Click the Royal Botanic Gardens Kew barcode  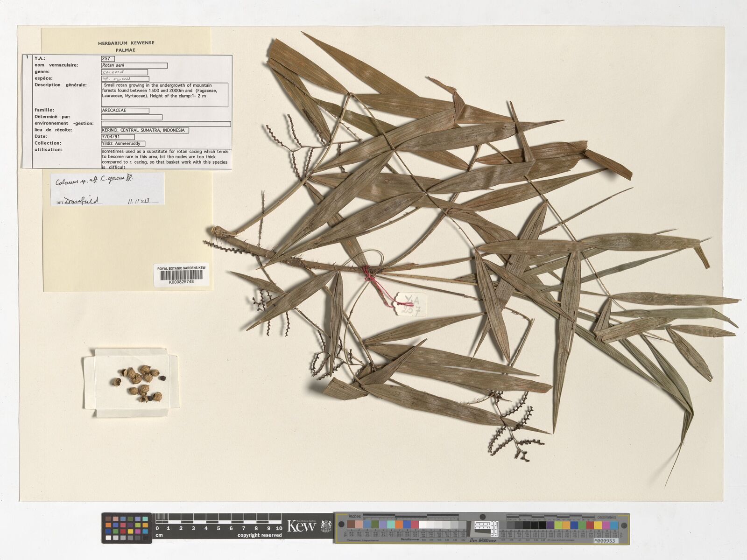pos(181,276)
